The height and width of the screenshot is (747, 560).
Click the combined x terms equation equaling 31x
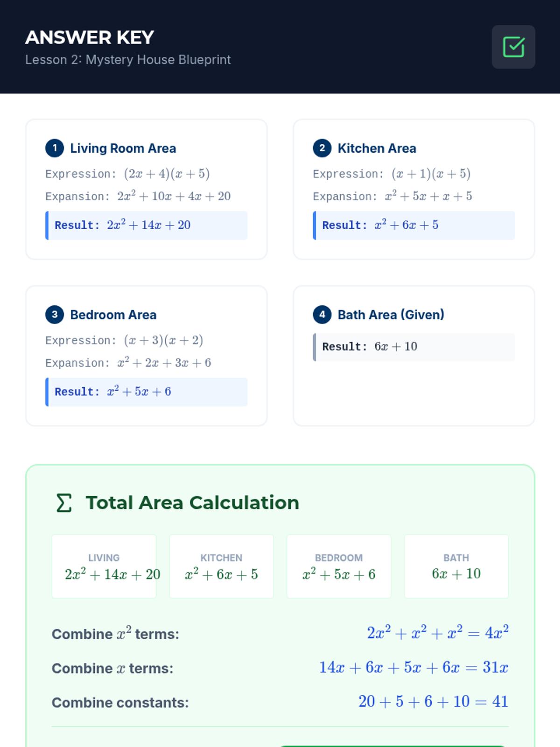413,668
